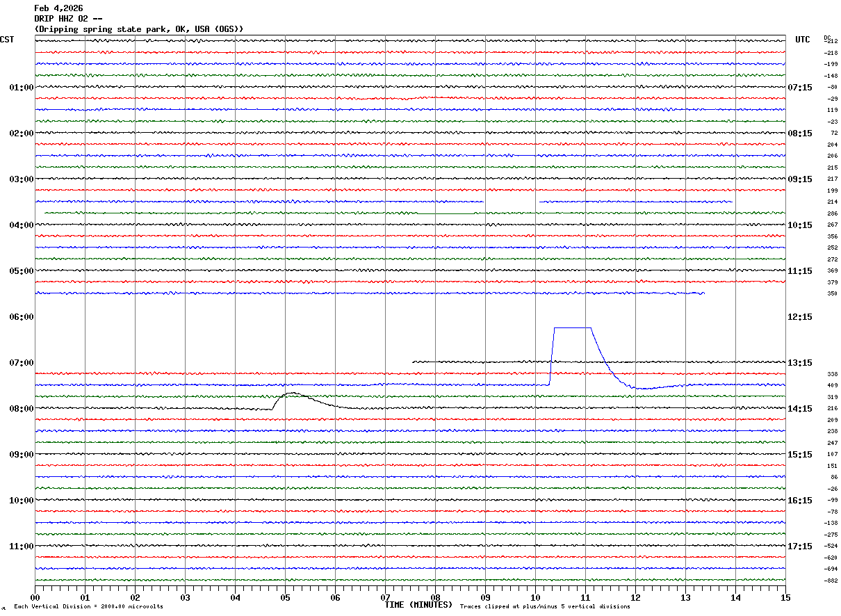Select the 02:00 CST time label

22,133
